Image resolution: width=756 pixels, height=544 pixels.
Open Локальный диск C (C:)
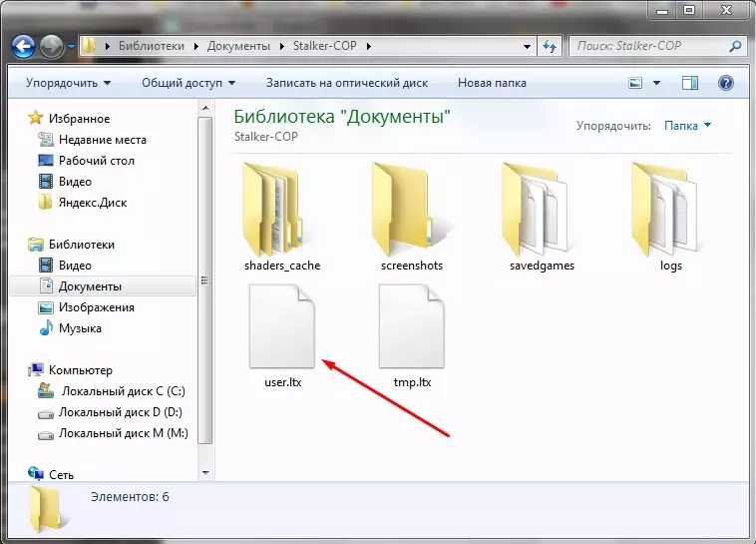tap(123, 391)
